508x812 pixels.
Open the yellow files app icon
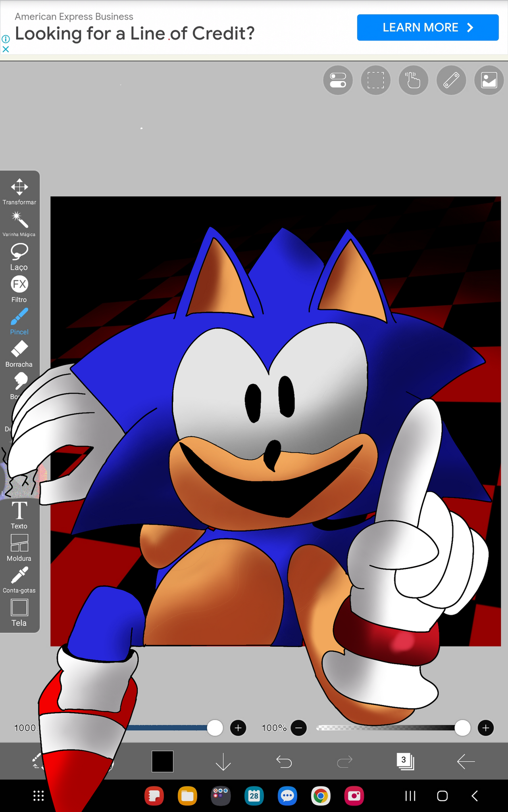tap(187, 796)
